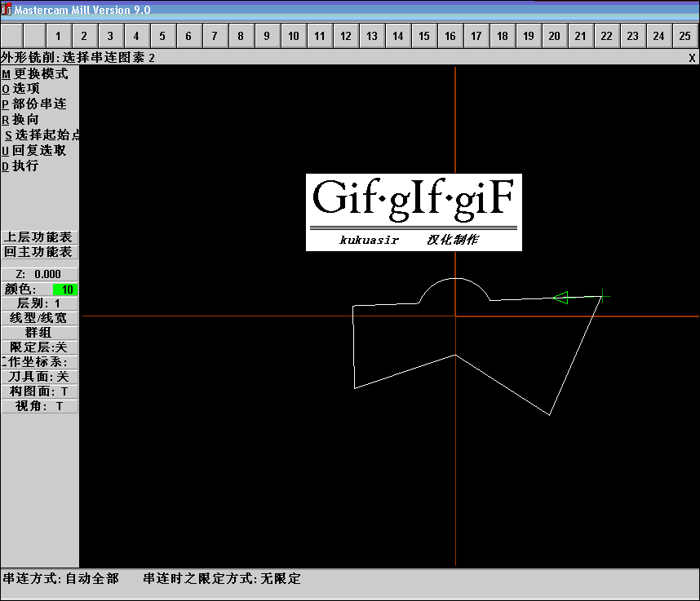Click toolbar button 21
The image size is (700, 601).
[580, 36]
